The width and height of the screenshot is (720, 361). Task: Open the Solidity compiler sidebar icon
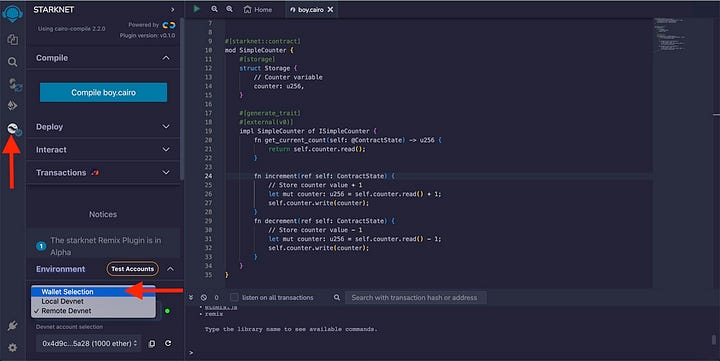coord(13,85)
